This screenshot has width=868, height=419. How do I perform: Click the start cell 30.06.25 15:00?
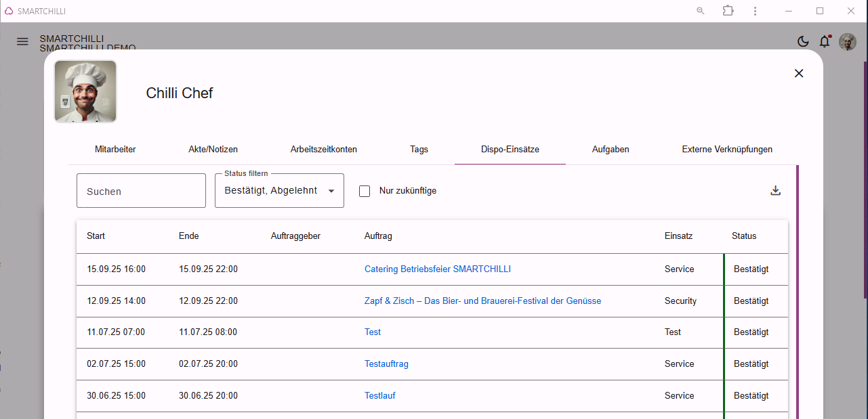[x=116, y=395]
